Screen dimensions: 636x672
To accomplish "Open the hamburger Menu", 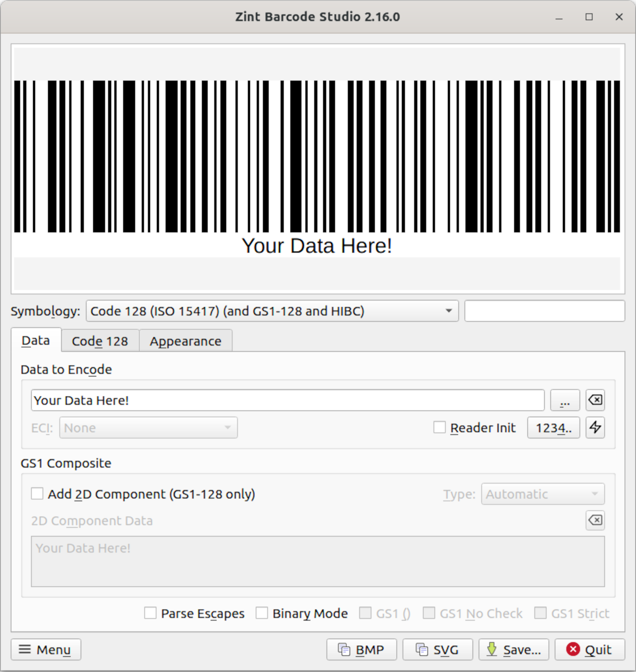I will coord(46,649).
